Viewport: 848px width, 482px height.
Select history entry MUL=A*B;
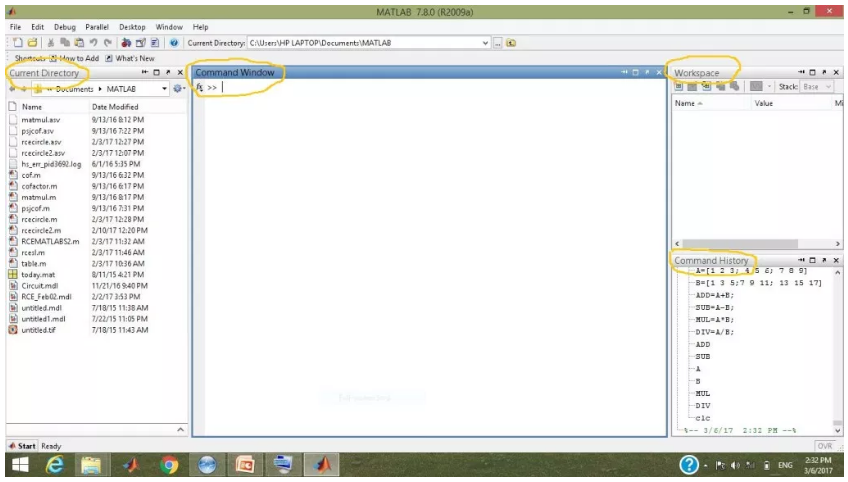pos(714,320)
